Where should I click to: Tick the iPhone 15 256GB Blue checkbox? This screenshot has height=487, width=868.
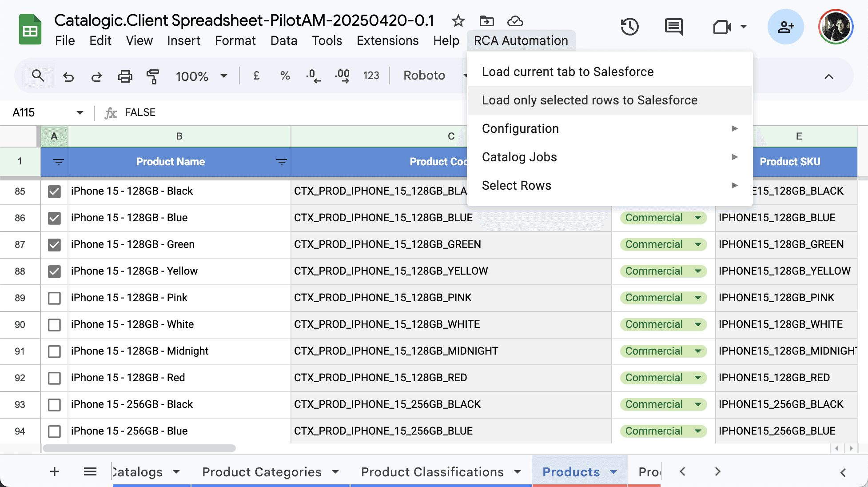click(x=54, y=431)
